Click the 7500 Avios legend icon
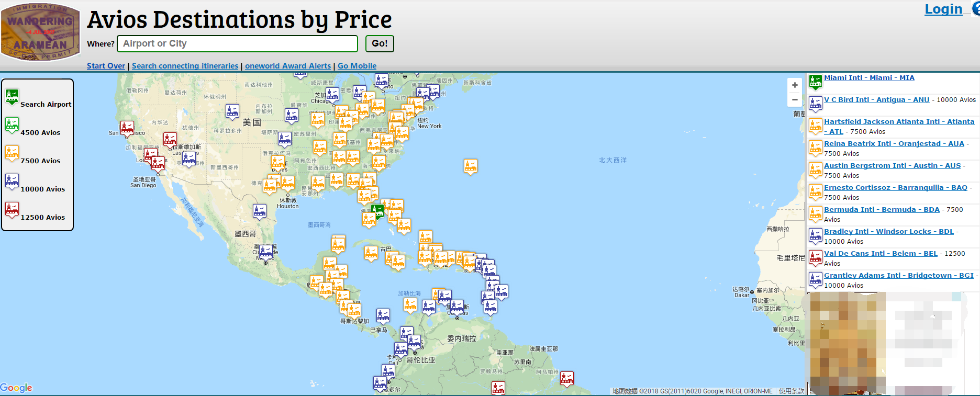Image resolution: width=980 pixels, height=396 pixels. click(12, 153)
